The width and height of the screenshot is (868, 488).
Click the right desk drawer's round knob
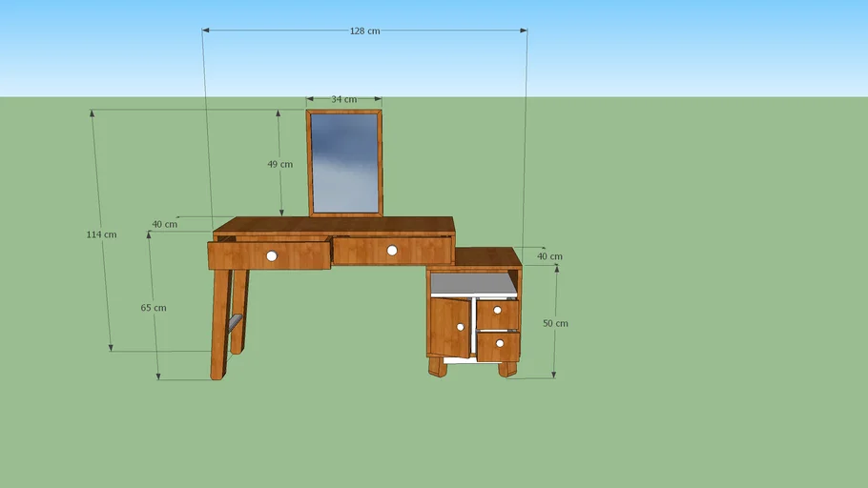pyautogui.click(x=392, y=251)
